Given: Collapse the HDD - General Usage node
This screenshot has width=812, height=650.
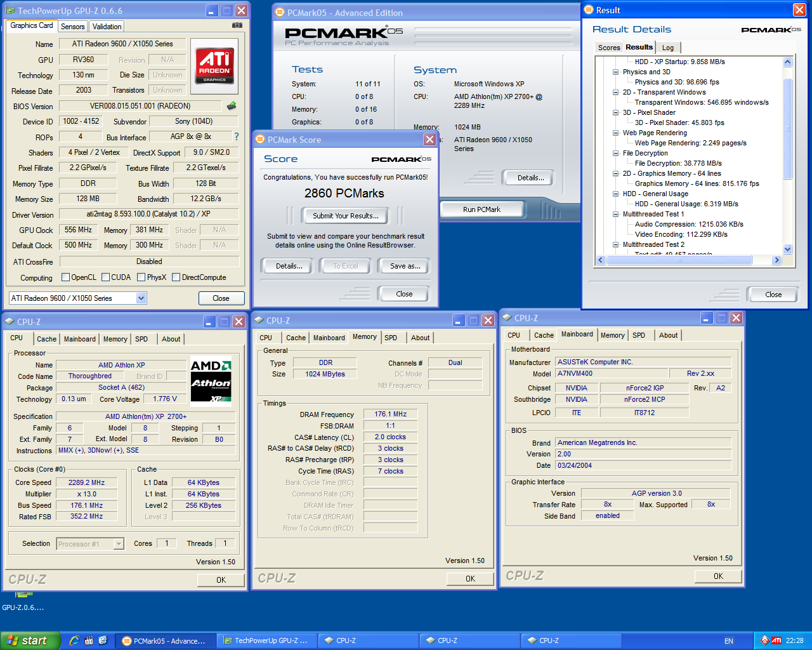Looking at the screenshot, I should pyautogui.click(x=615, y=194).
